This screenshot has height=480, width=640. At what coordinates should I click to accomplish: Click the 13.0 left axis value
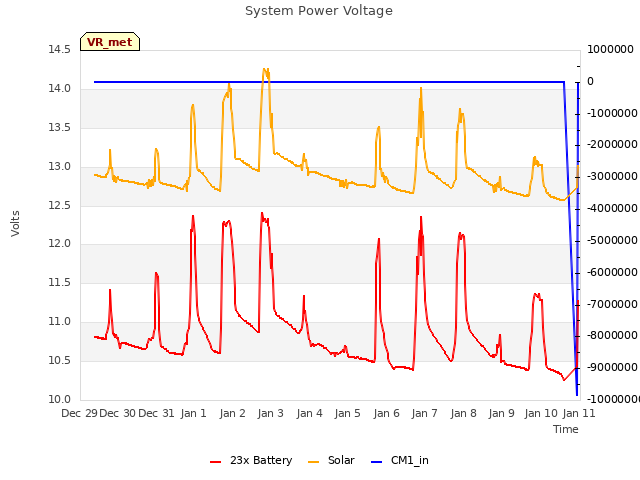60,167
